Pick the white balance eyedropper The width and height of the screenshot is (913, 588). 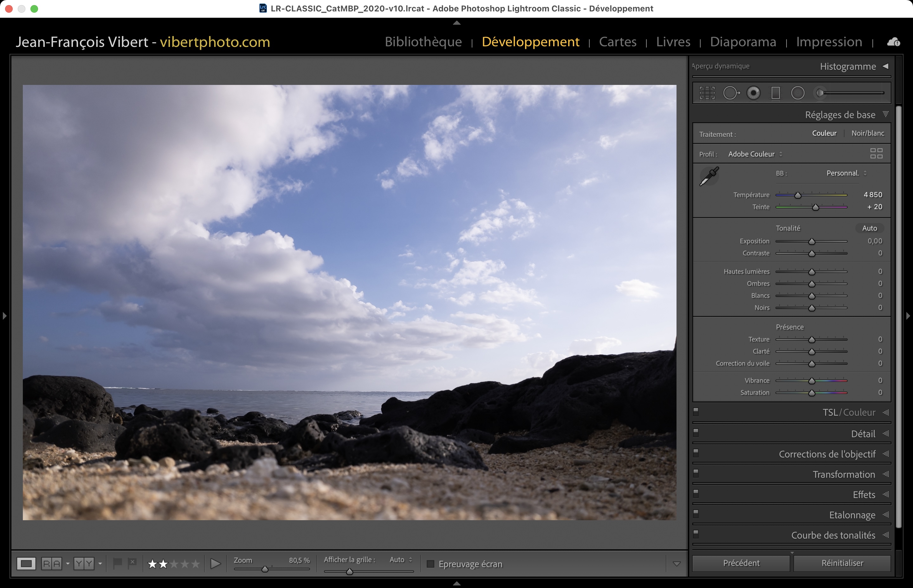pos(709,176)
